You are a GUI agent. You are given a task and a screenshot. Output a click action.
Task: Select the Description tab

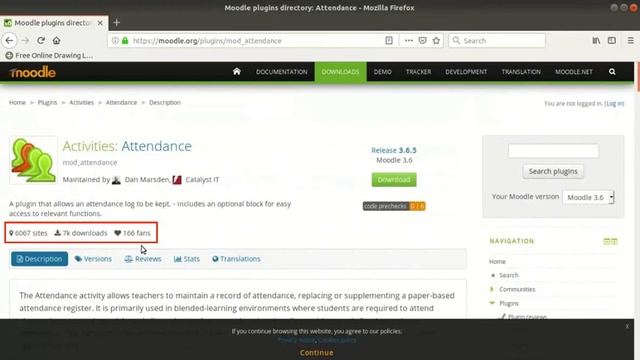click(x=40, y=259)
